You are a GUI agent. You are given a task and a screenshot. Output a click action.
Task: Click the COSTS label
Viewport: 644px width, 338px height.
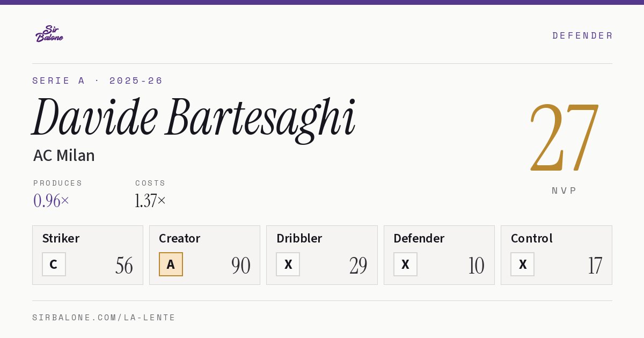point(150,183)
